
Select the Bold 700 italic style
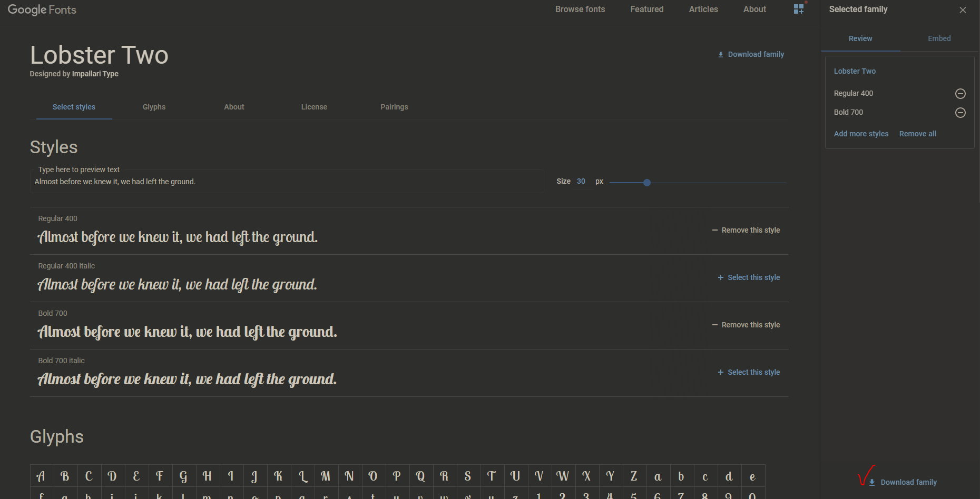click(749, 372)
